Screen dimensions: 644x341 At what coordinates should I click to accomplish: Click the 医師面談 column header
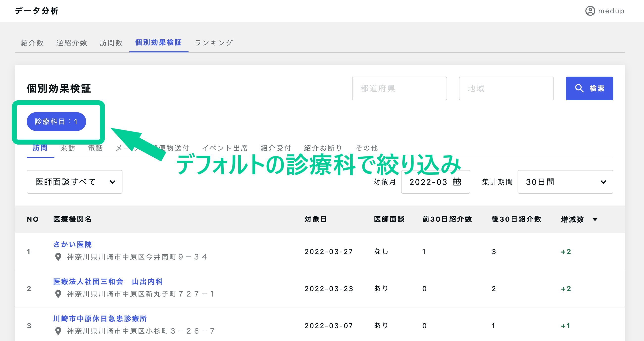[x=389, y=219]
